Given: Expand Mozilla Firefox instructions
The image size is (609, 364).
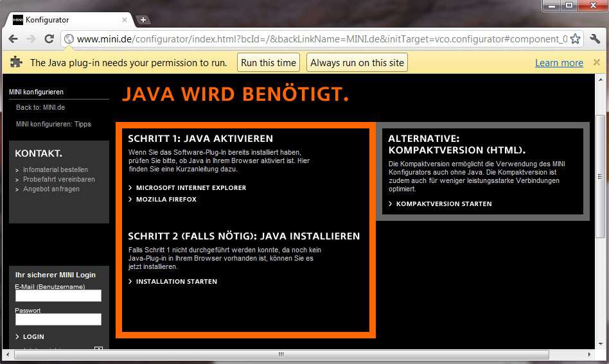Looking at the screenshot, I should tap(166, 200).
